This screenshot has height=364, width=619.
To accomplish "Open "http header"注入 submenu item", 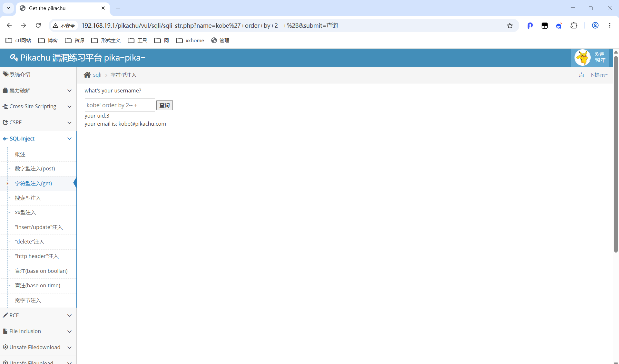I will (x=36, y=256).
